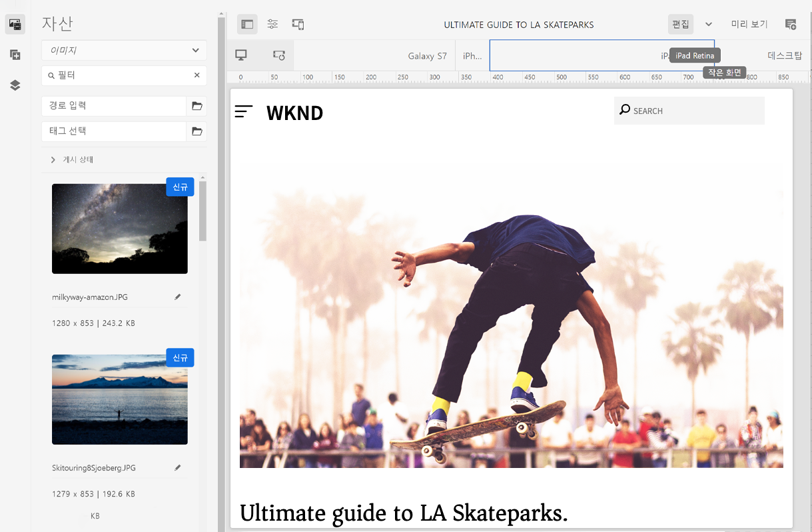This screenshot has width=812, height=532.
Task: Select the desktop device emulator icon
Action: coord(241,55)
